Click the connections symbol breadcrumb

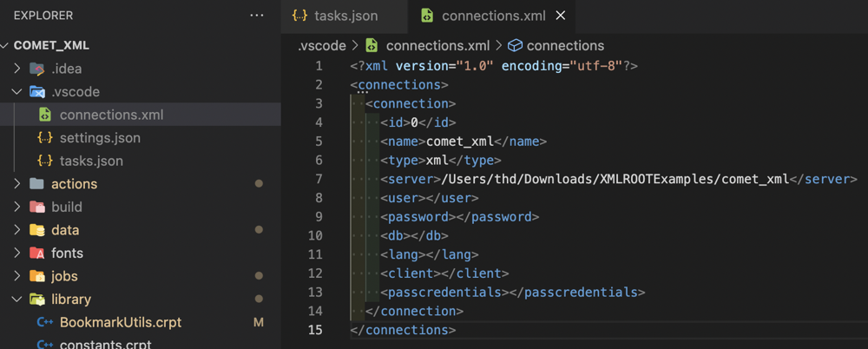pyautogui.click(x=565, y=45)
